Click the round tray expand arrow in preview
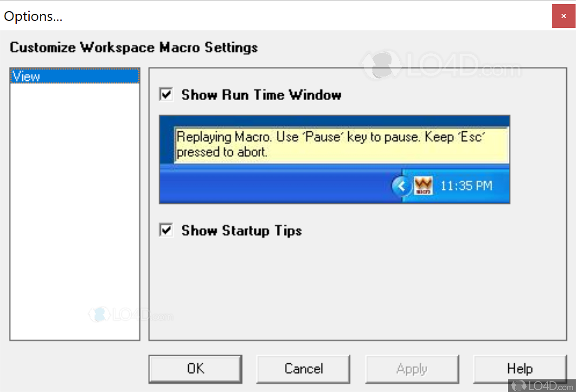576x392 pixels. click(x=401, y=186)
